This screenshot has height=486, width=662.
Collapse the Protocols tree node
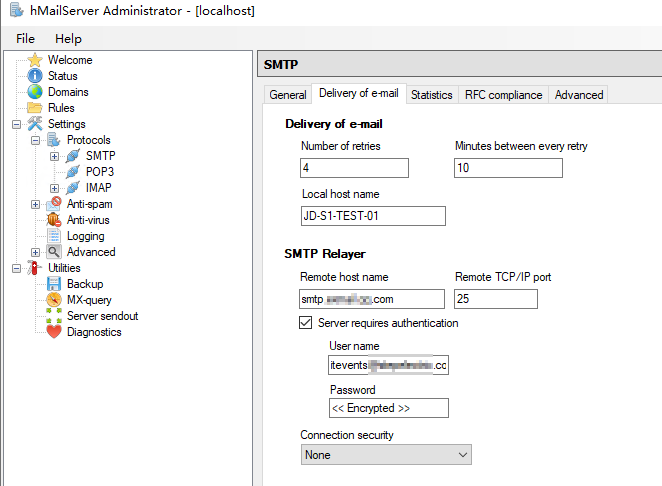[x=35, y=140]
